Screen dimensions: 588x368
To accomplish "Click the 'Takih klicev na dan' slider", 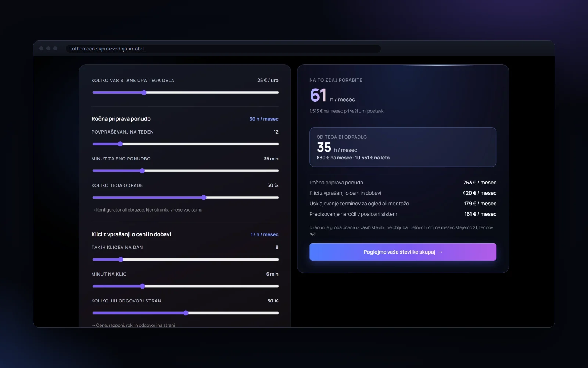I will point(186,259).
